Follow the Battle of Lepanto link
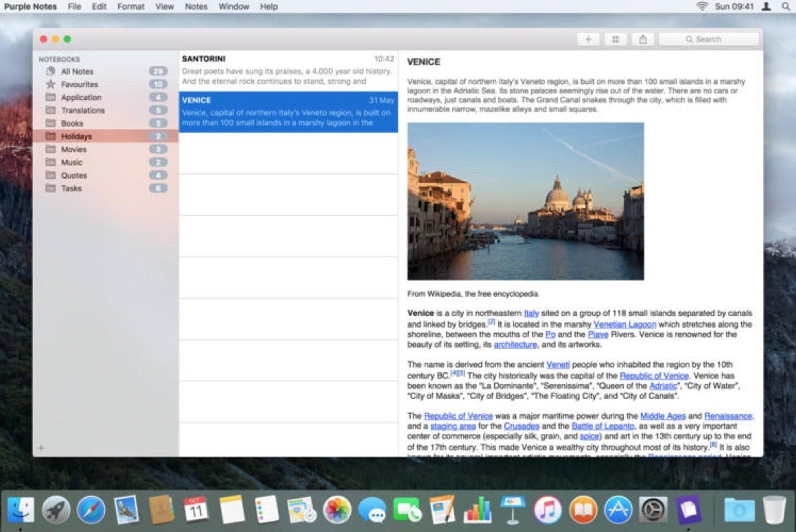This screenshot has height=532, width=796. pos(603,426)
